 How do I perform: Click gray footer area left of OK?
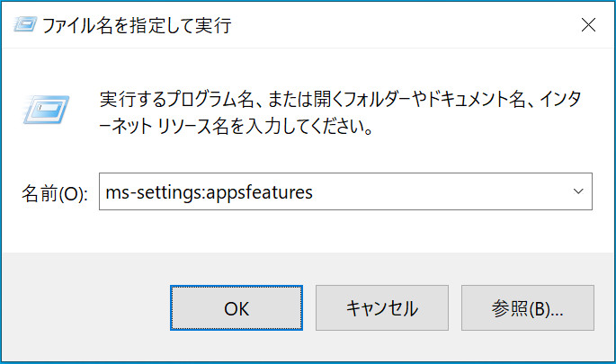[86, 308]
